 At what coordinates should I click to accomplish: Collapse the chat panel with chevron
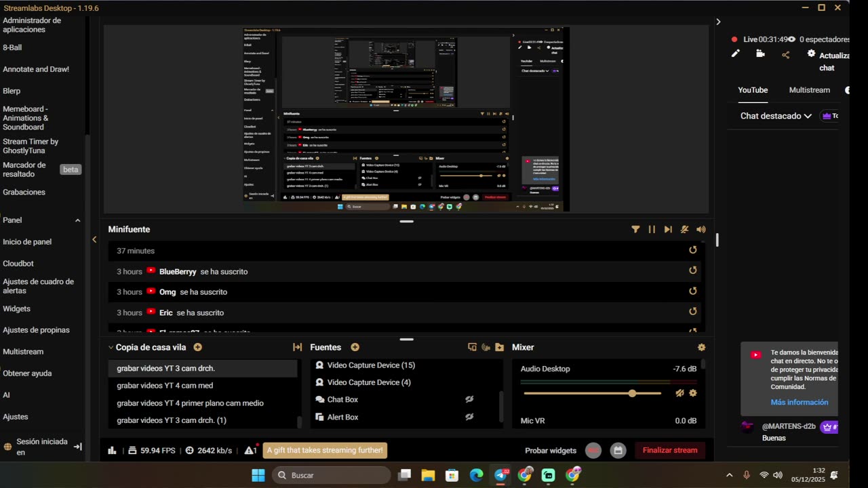click(718, 22)
